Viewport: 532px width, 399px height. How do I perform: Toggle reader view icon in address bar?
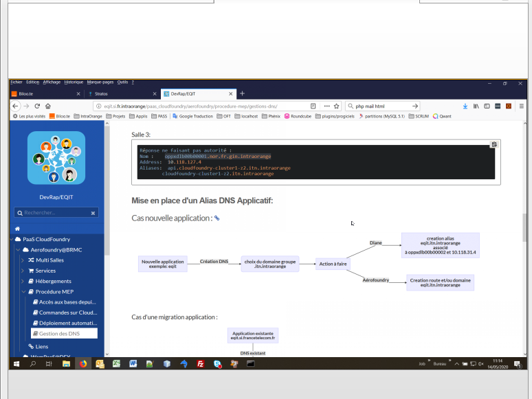(313, 106)
